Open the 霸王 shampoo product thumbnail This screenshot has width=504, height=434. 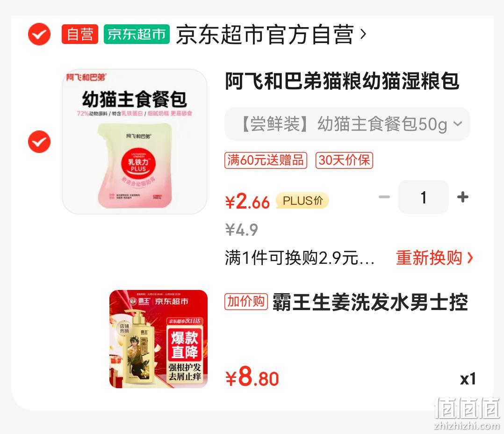pos(158,339)
